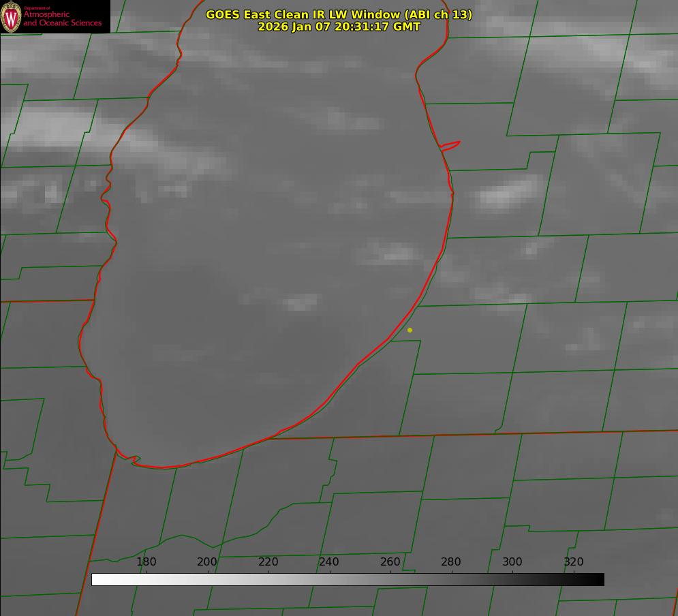Image resolution: width=678 pixels, height=616 pixels.
Task: Select the yellow location marker dot
Action: (410, 330)
